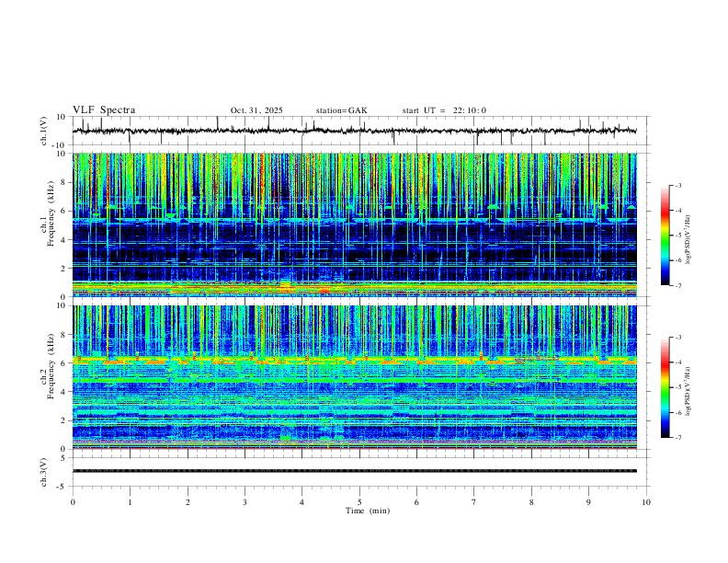The image size is (728, 563).
Task: Click time axis tick label "2"
Action: click(x=188, y=502)
